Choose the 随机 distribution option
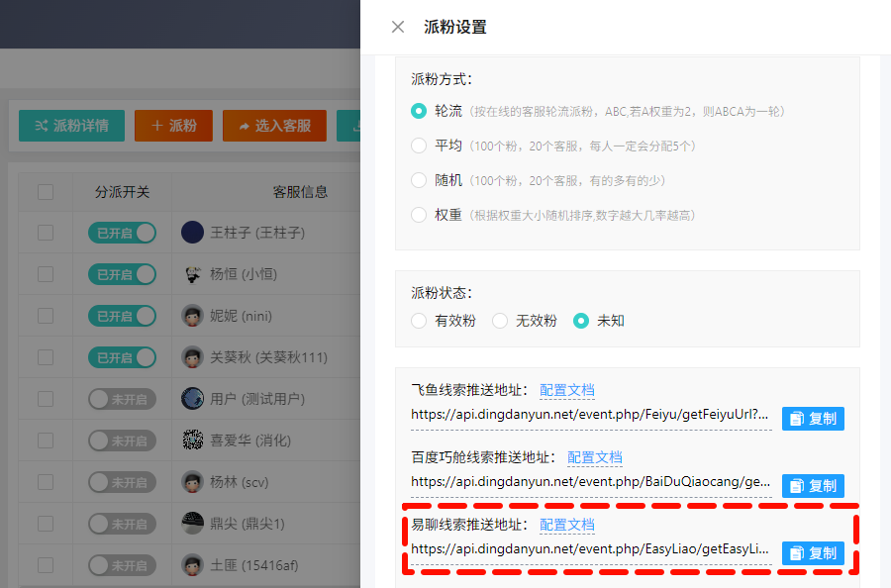 [x=419, y=180]
